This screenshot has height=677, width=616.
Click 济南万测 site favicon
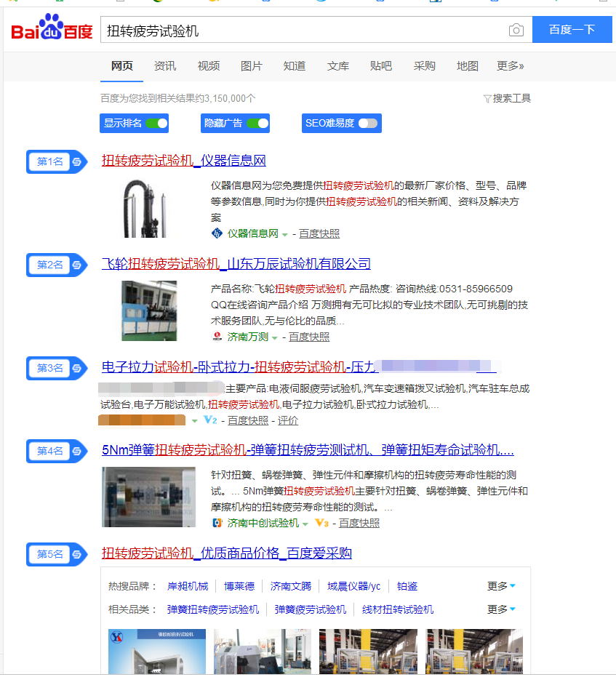tap(217, 337)
